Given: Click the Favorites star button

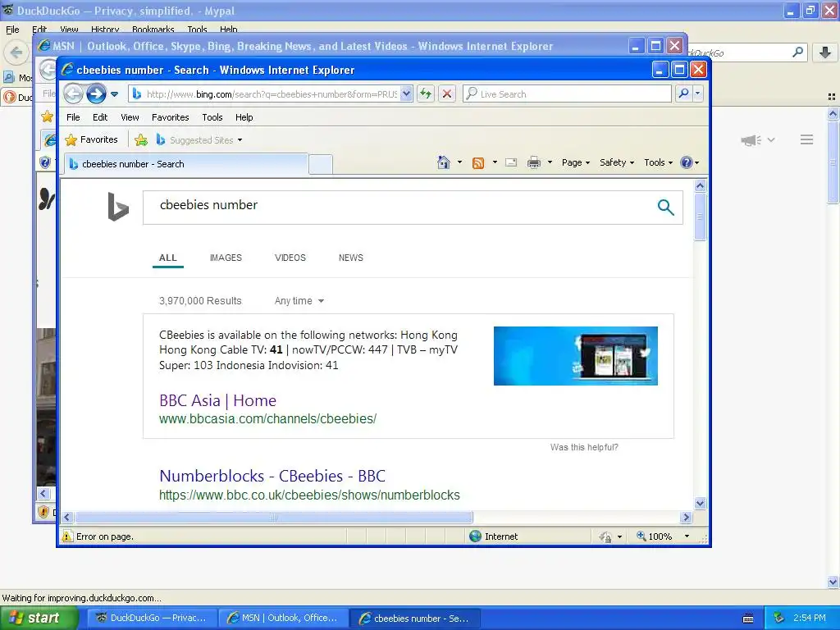Looking at the screenshot, I should [x=91, y=139].
